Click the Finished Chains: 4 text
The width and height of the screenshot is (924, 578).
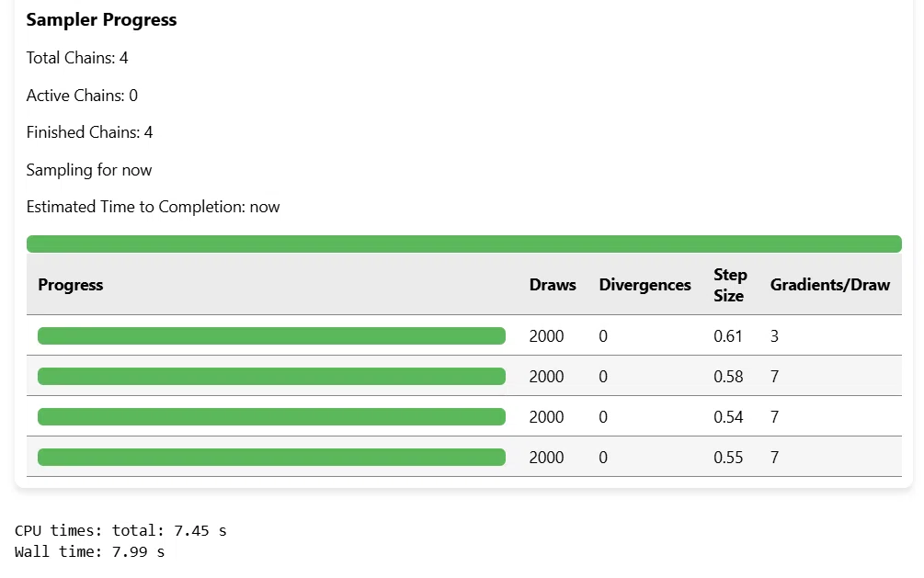click(89, 132)
